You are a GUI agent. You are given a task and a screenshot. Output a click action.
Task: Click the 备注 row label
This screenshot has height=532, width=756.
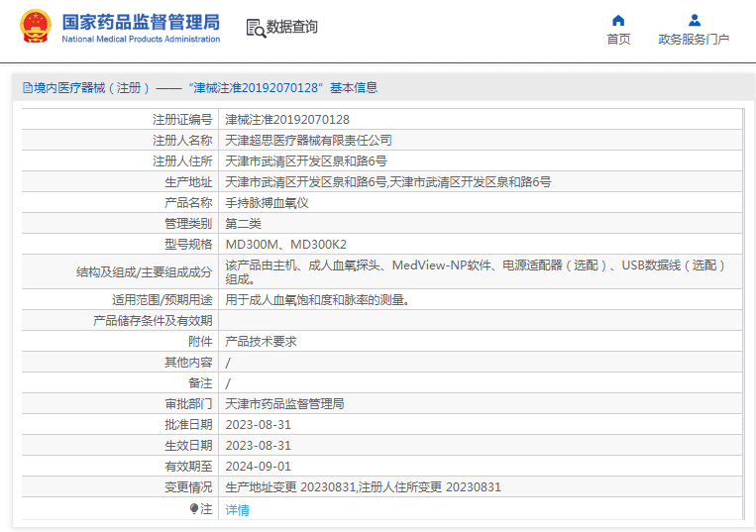click(200, 383)
